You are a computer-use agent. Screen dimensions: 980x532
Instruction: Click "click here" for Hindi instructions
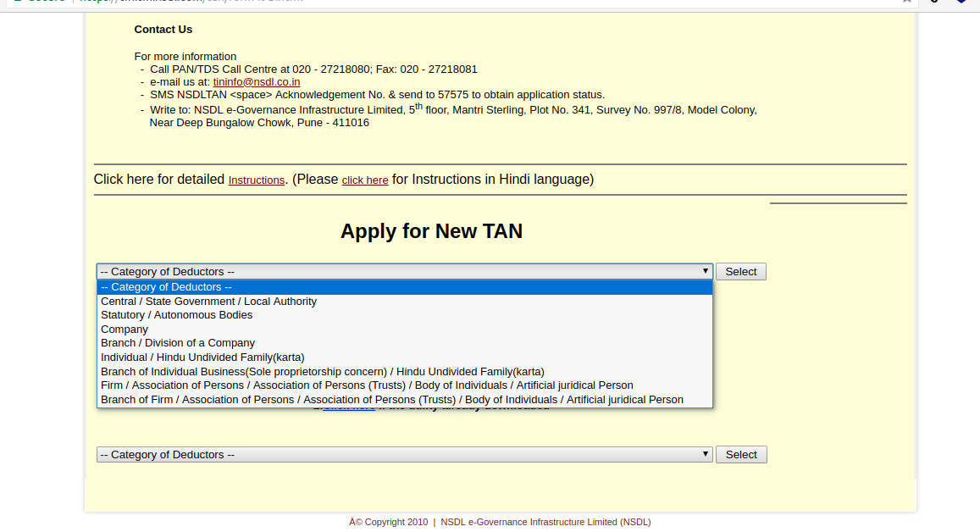pyautogui.click(x=364, y=180)
